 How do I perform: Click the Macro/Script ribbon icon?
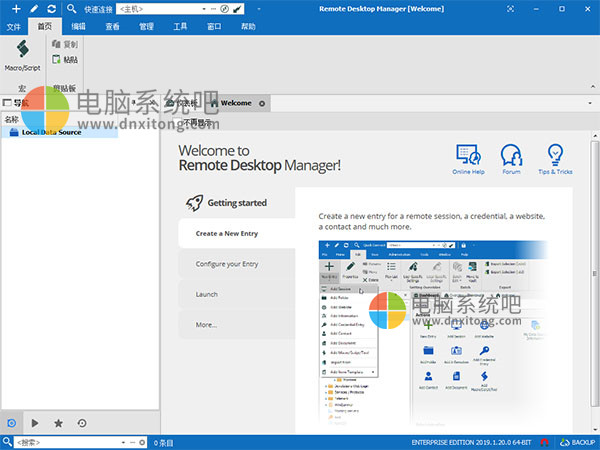coord(21,54)
